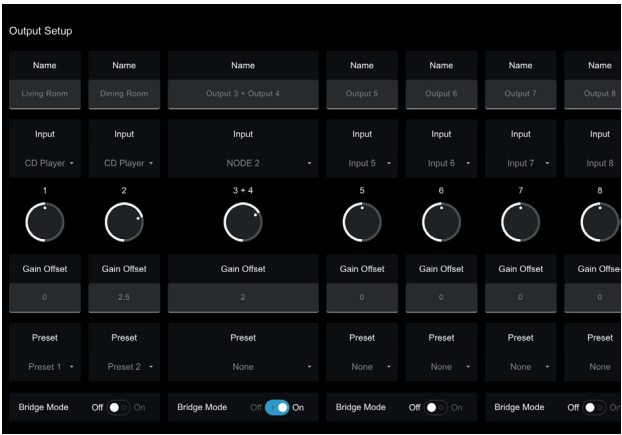Click the Living Room name field
The image size is (622, 435).
pos(45,94)
